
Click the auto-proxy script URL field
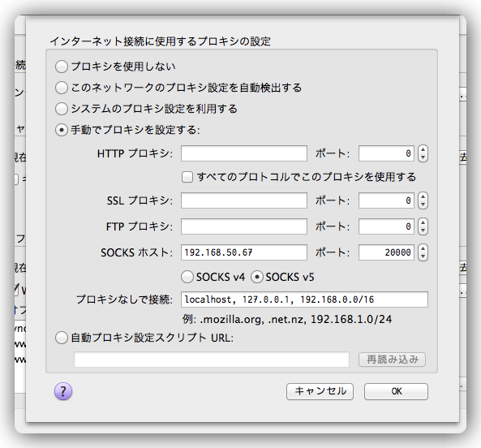tap(212, 360)
